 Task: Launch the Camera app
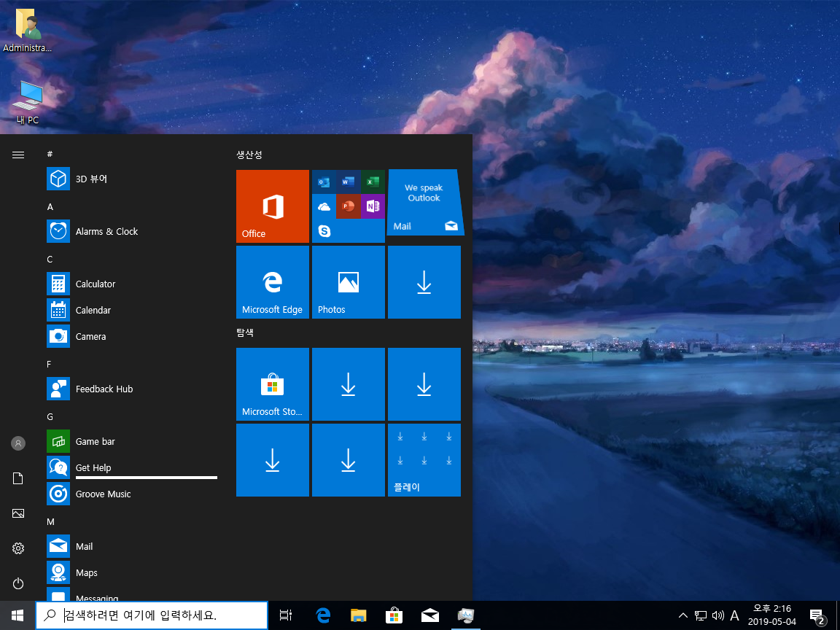click(x=132, y=336)
